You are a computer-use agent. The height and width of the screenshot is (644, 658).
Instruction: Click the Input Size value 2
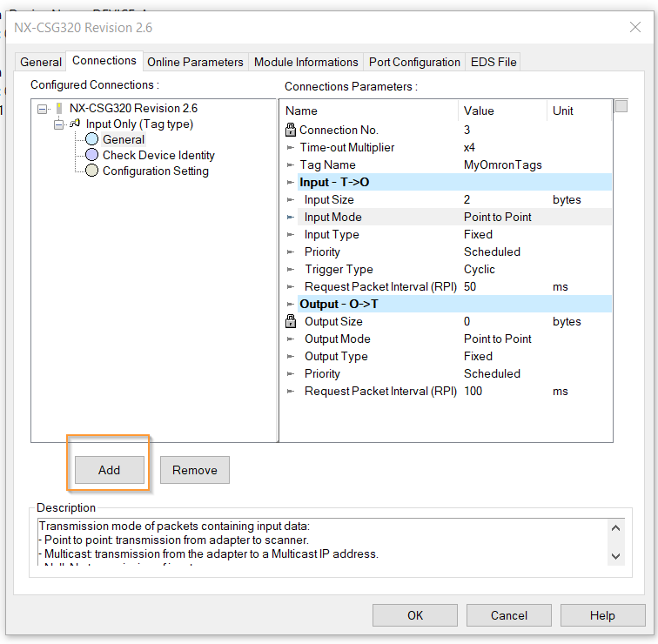coord(467,199)
